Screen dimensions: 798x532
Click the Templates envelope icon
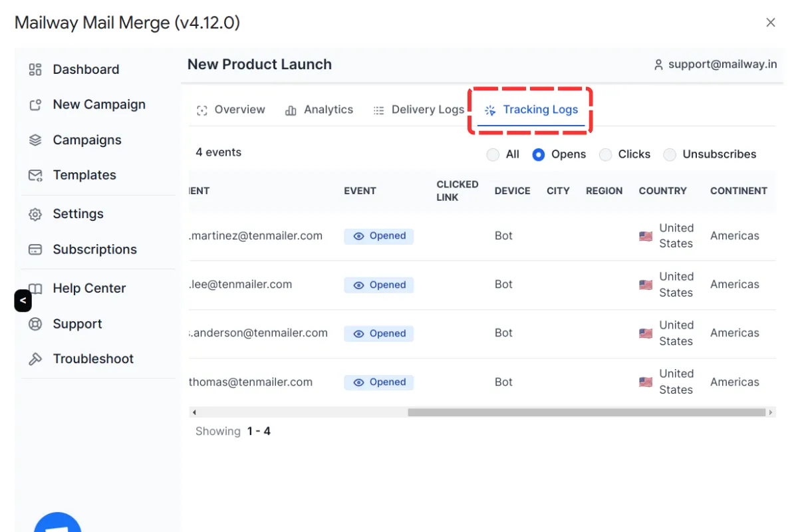(35, 176)
